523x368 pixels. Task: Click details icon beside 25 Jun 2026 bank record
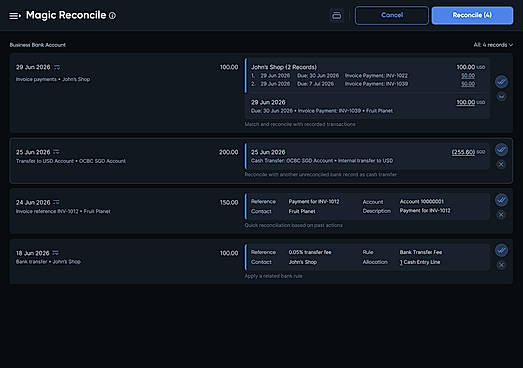click(56, 152)
